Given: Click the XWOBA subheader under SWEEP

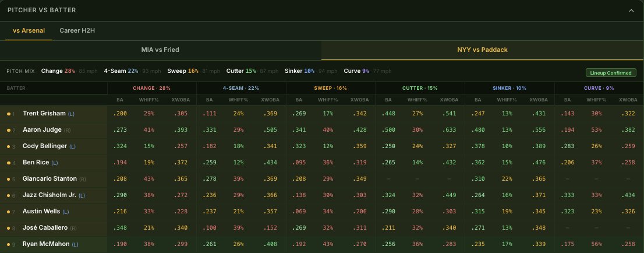Looking at the screenshot, I should (x=359, y=100).
